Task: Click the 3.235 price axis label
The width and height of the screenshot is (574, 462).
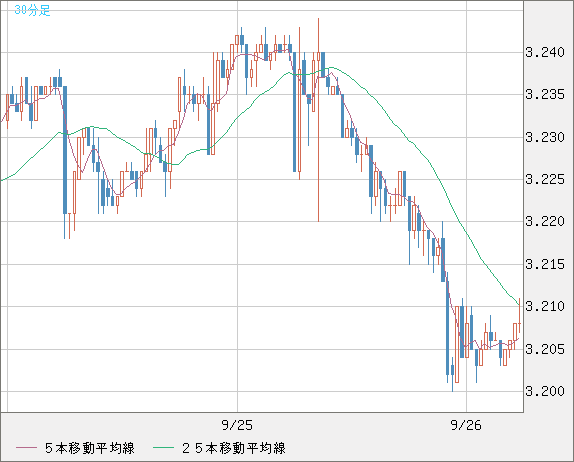Action: coord(545,94)
